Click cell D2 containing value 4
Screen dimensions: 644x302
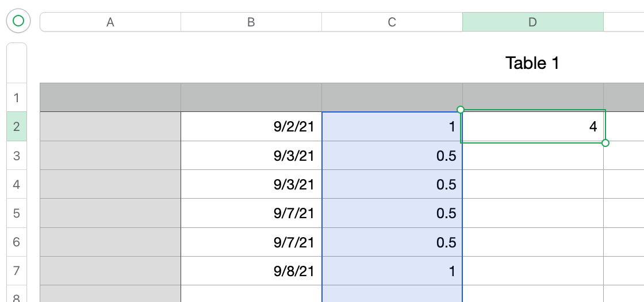click(533, 127)
